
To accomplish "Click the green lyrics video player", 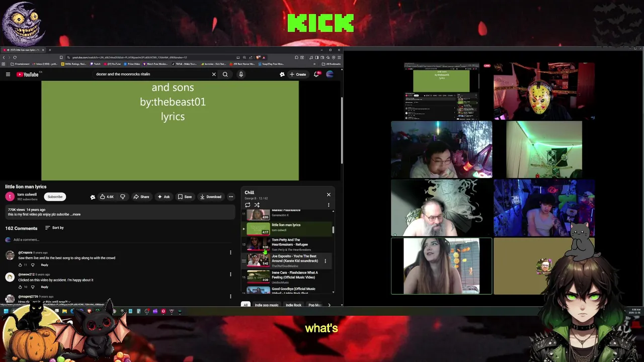I will point(170,131).
